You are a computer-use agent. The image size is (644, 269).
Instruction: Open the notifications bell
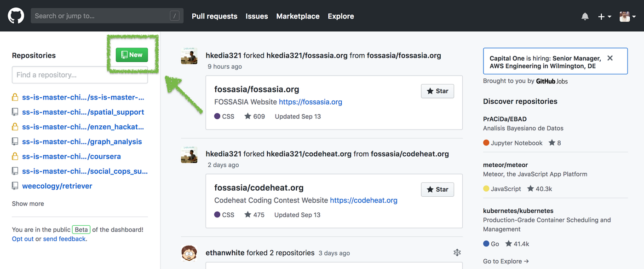click(x=585, y=17)
